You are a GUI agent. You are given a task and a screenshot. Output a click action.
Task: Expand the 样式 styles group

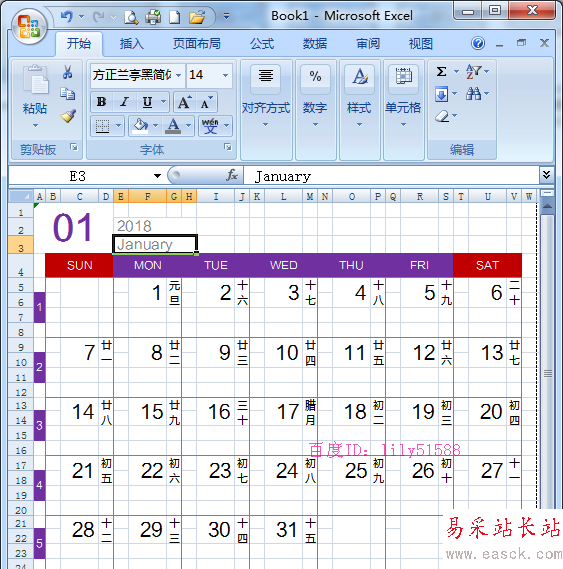pyautogui.click(x=359, y=111)
